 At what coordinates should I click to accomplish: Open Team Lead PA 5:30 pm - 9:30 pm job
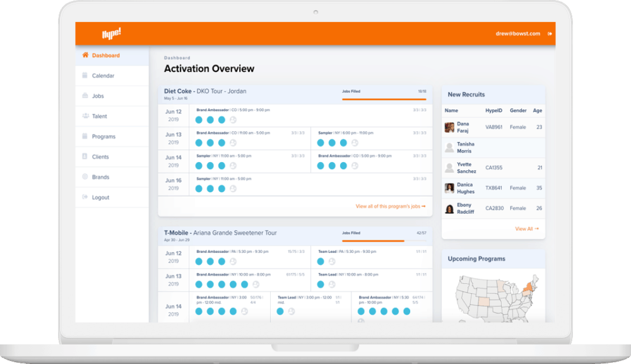pos(347,251)
